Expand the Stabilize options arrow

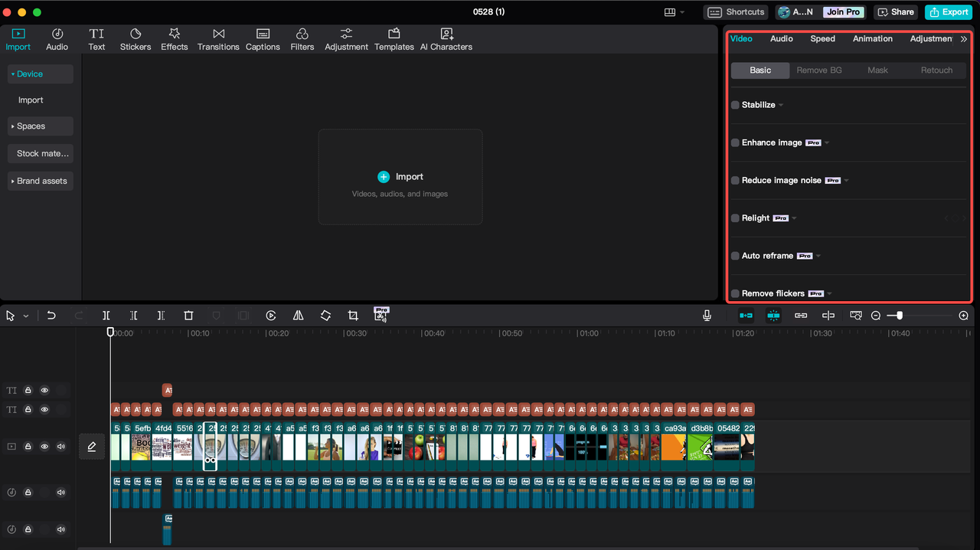tap(781, 105)
